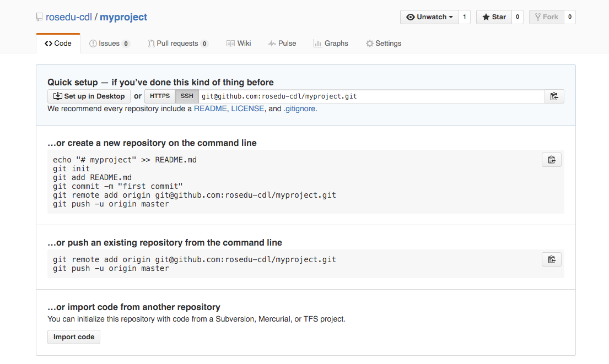The width and height of the screenshot is (609, 364).
Task: Show the Graphs tab
Action: 331,44
